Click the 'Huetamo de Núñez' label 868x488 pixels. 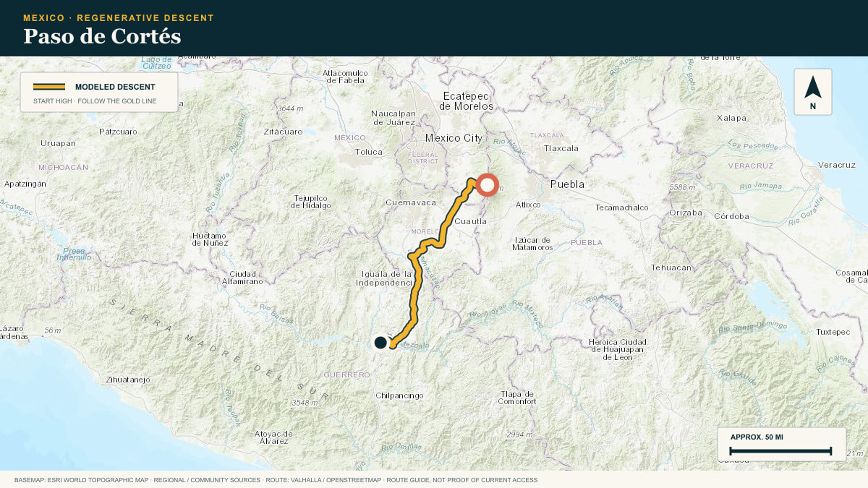[210, 239]
